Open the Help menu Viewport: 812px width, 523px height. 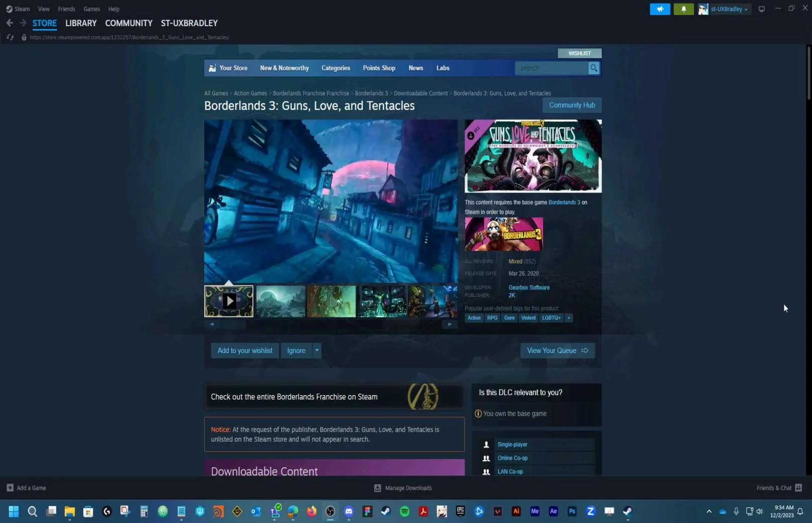pos(114,9)
